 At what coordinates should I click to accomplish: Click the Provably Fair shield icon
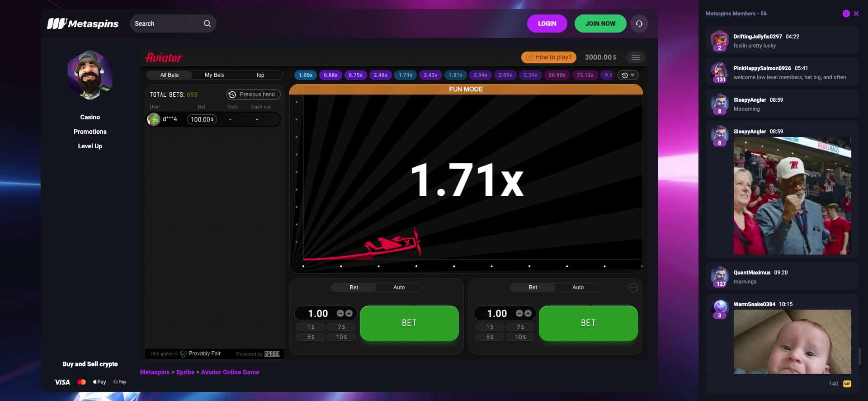183,354
